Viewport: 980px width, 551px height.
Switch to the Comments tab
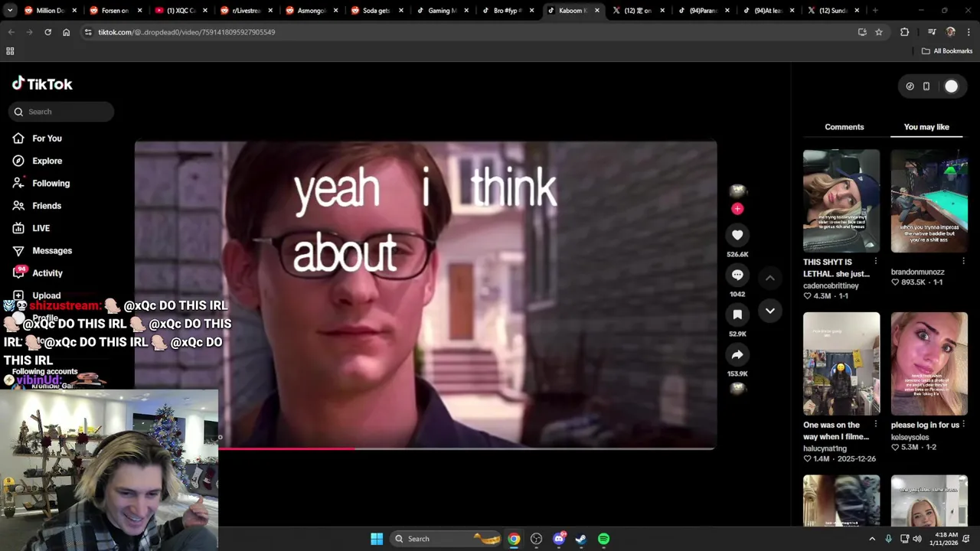click(x=844, y=127)
